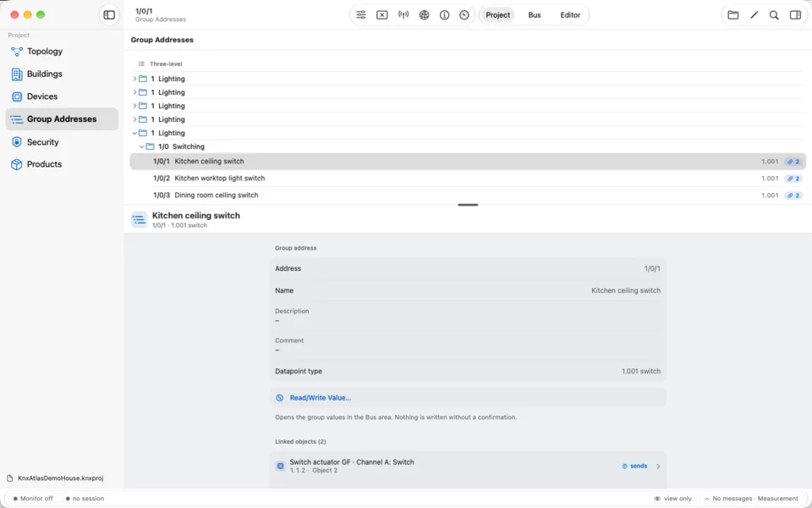
Task: Click link badge on Dining room ceiling switch row
Action: 793,196
